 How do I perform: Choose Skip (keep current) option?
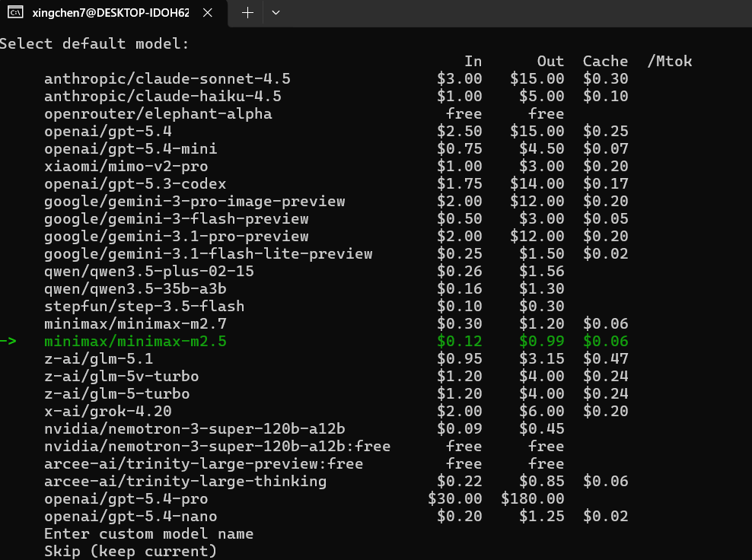coord(131,551)
